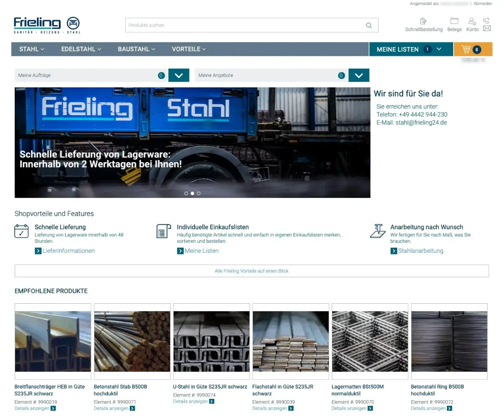Open the Belege documents icon
Viewport: 504px width, 420px height.
(x=454, y=22)
